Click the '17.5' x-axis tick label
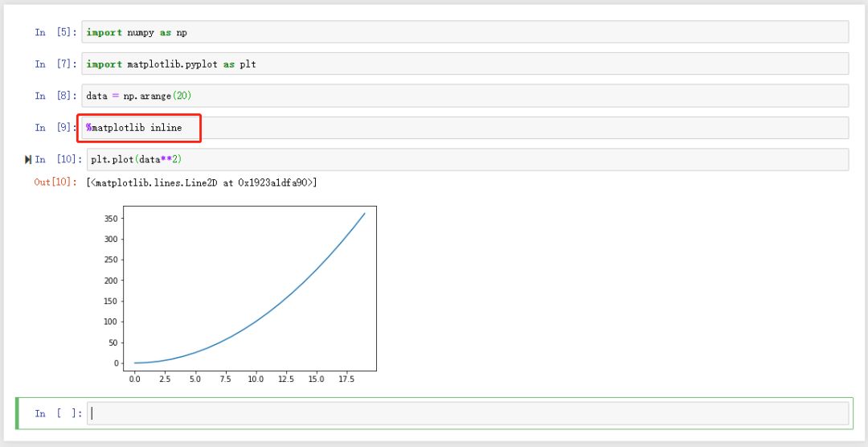 point(346,379)
